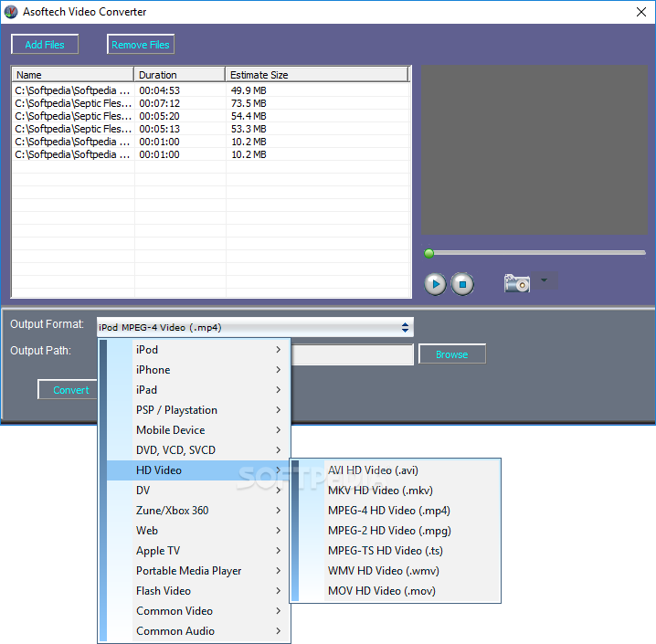The height and width of the screenshot is (644, 656).
Task: Select the file lasting 00:07:12
Action: [x=210, y=103]
